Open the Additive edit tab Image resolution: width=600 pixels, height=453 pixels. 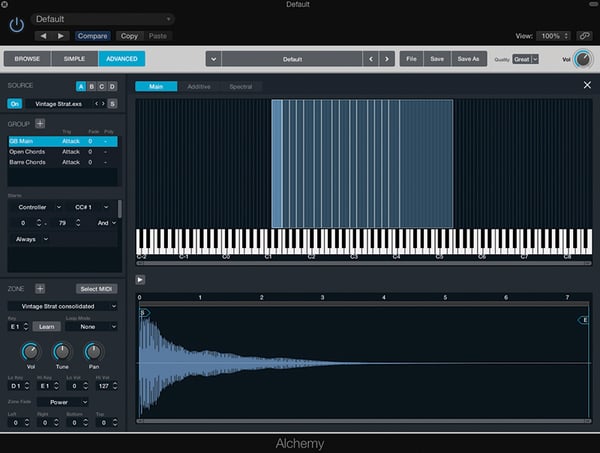(x=199, y=86)
